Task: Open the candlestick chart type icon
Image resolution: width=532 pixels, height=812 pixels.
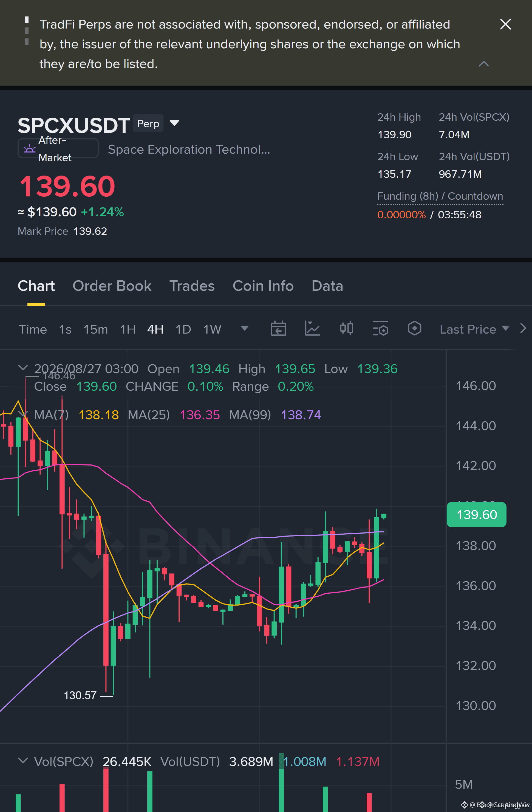Action: click(346, 329)
